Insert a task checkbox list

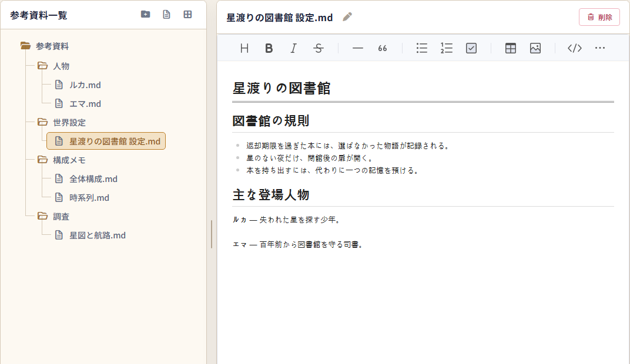471,48
